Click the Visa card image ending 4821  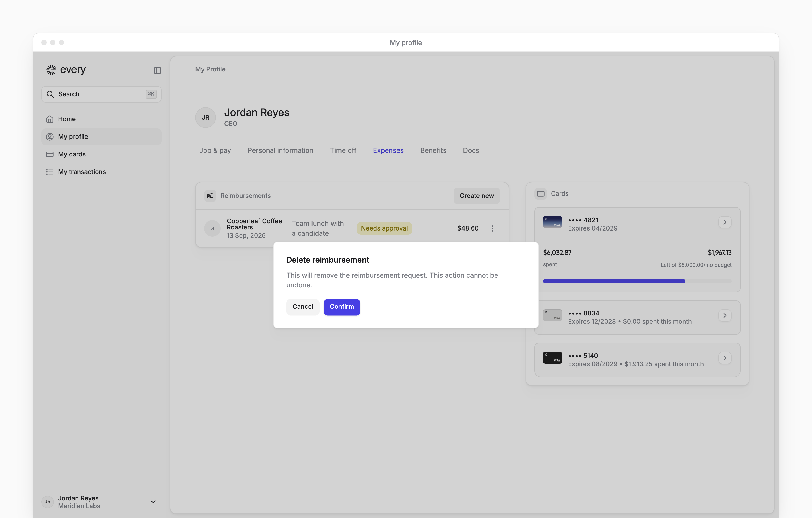coord(552,222)
